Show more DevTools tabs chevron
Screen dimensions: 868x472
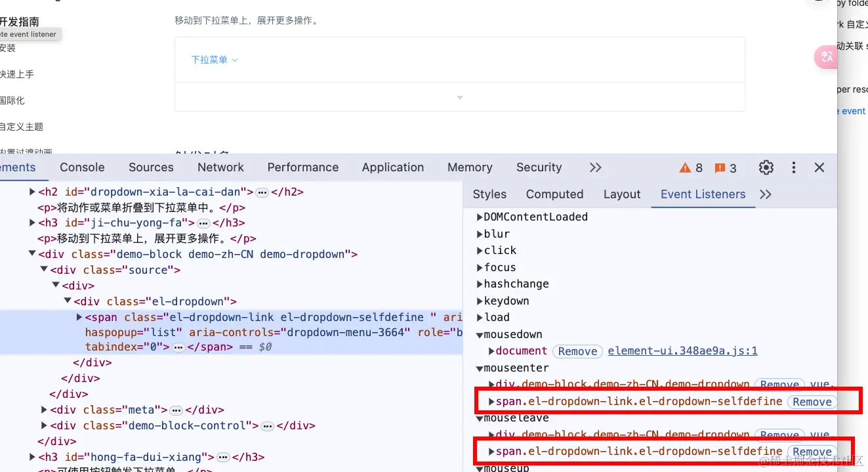[x=595, y=167]
